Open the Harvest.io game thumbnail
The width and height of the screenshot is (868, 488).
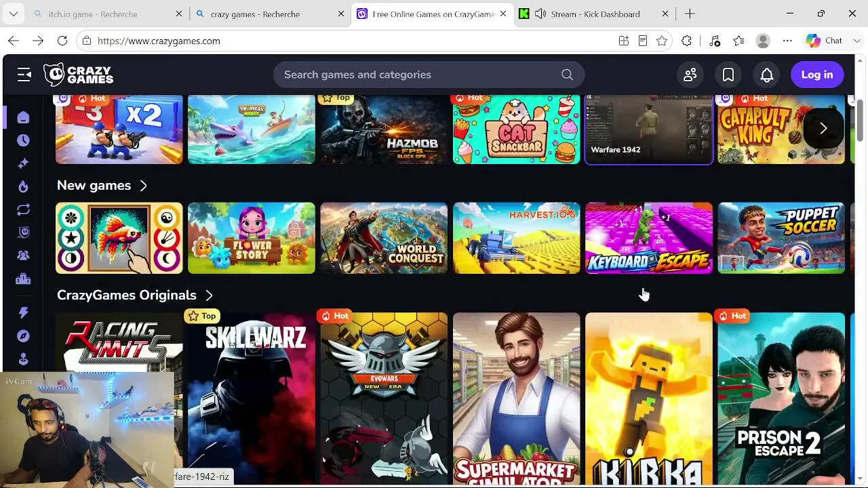tap(517, 238)
